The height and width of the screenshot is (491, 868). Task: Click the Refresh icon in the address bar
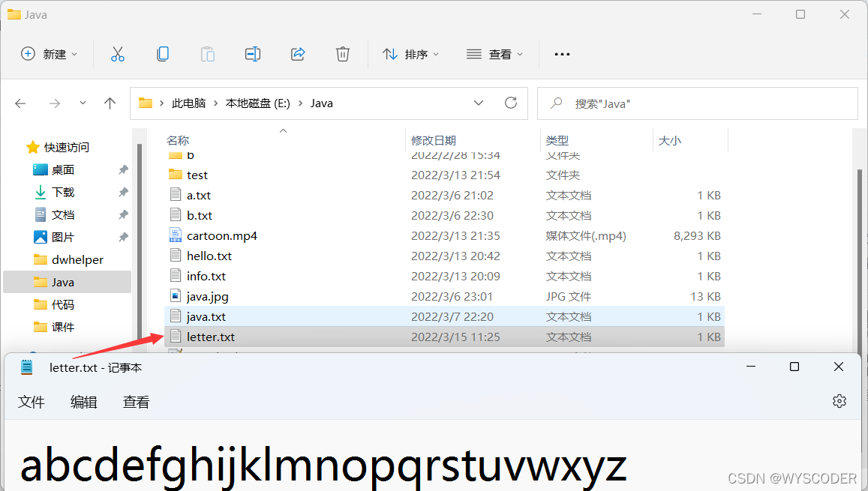click(x=511, y=103)
